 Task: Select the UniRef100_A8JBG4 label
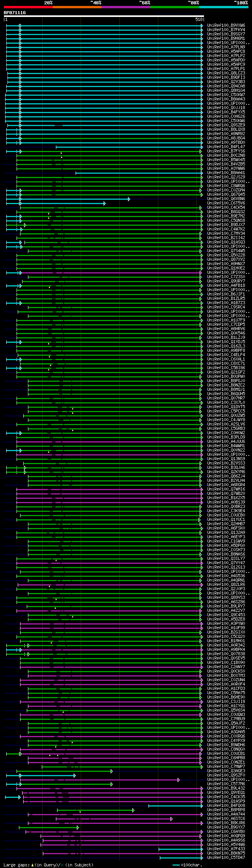226,138
